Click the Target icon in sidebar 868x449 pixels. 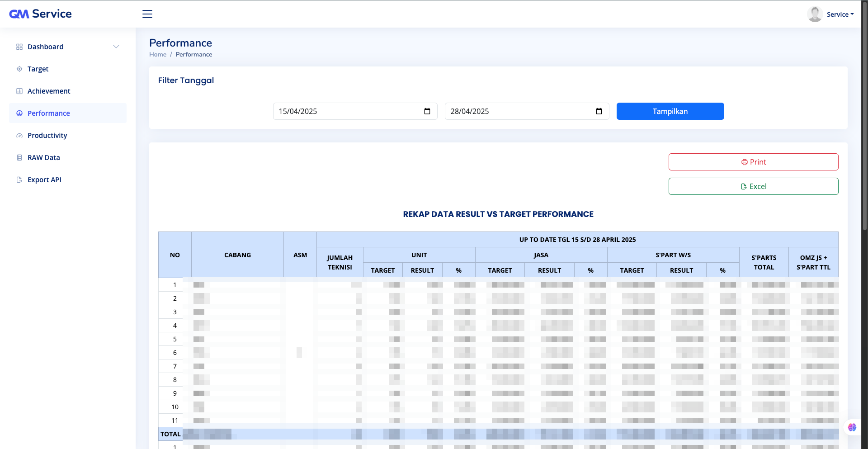(19, 69)
